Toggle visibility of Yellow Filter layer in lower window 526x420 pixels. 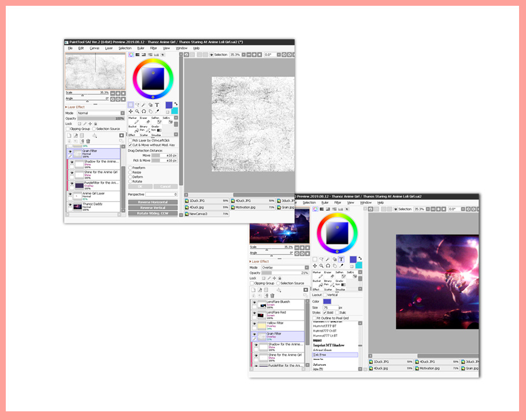point(254,324)
